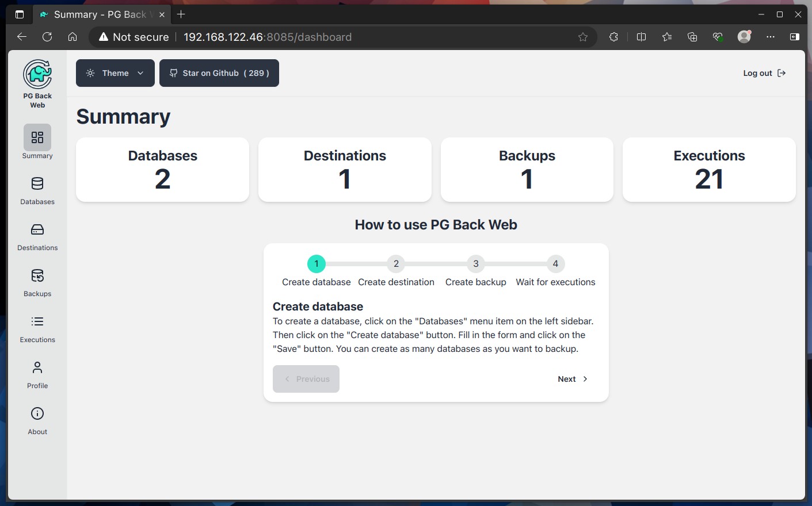
Task: Click the Backups count card
Action: point(527,170)
